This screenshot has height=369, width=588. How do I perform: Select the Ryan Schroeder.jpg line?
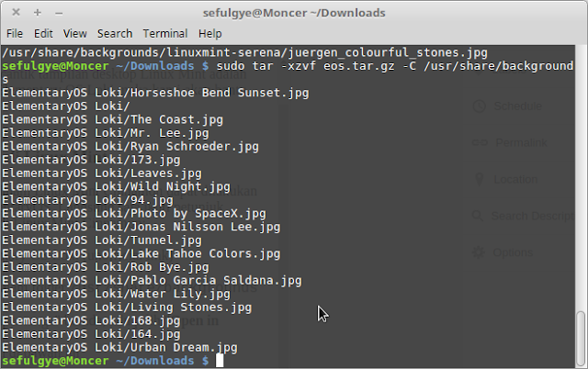tap(130, 147)
